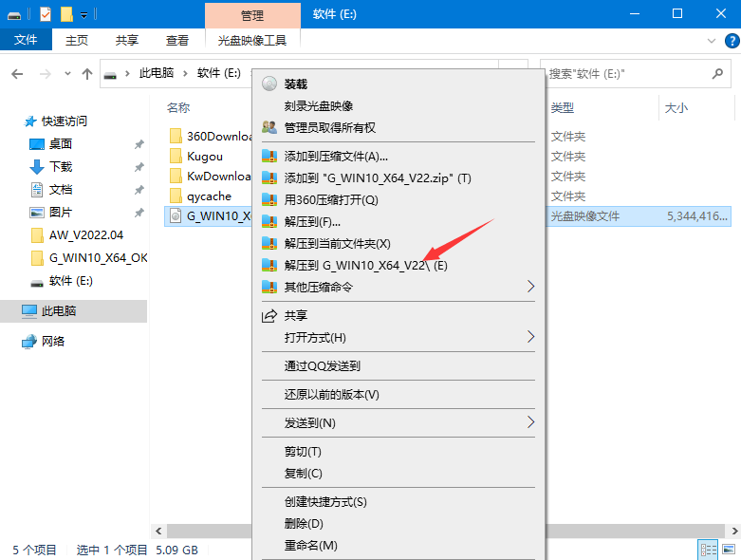Expand the ribbon chevron
Screen dimensions: 741x560
pyautogui.click(x=712, y=41)
